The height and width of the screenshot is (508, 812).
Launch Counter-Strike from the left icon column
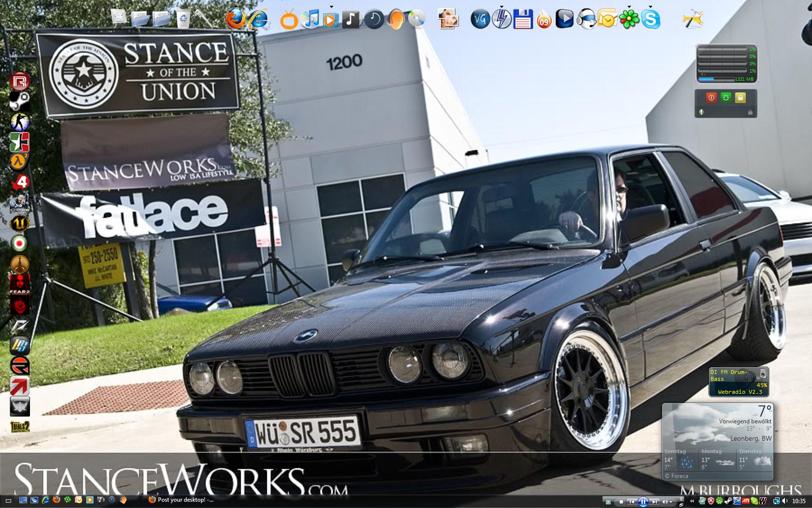[20, 122]
